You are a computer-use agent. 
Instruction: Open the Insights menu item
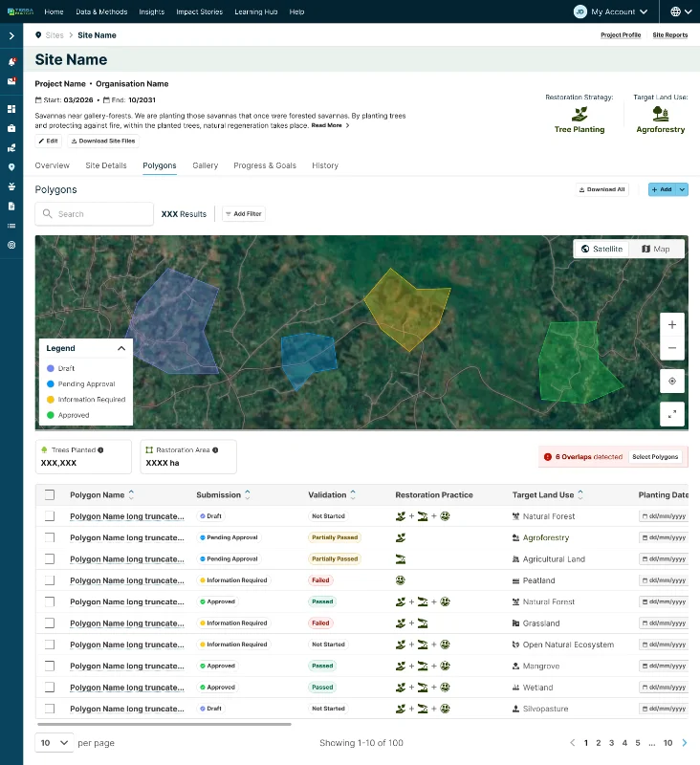(152, 11)
